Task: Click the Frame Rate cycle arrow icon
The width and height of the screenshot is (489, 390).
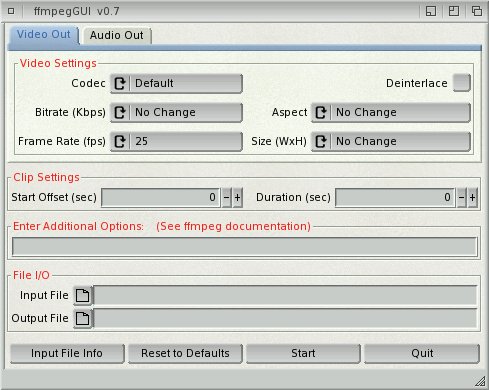Action: [x=120, y=141]
